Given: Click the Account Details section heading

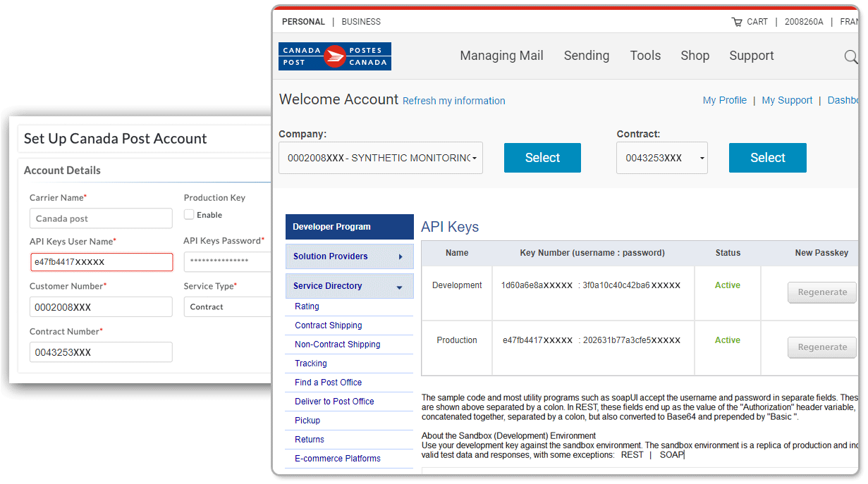Looking at the screenshot, I should click(x=62, y=170).
